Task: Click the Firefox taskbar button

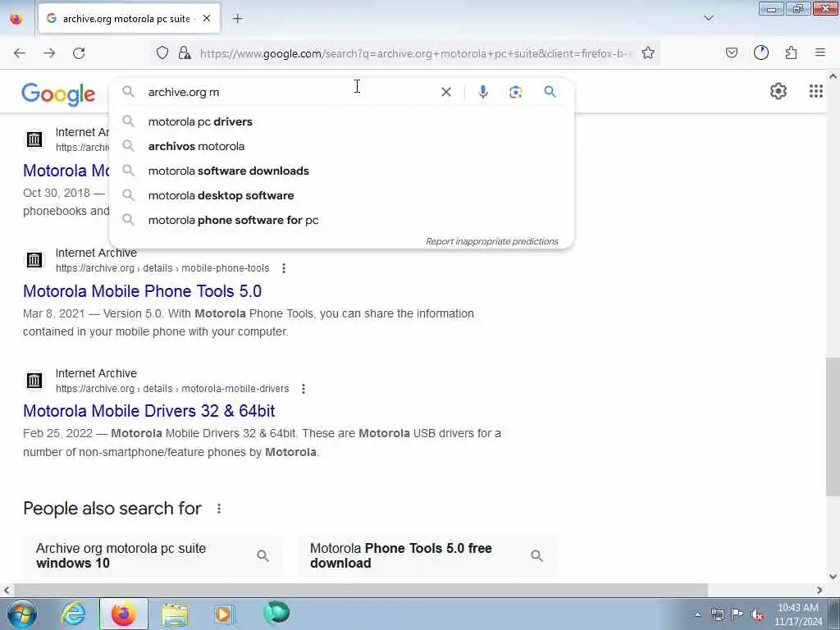Action: tap(124, 614)
